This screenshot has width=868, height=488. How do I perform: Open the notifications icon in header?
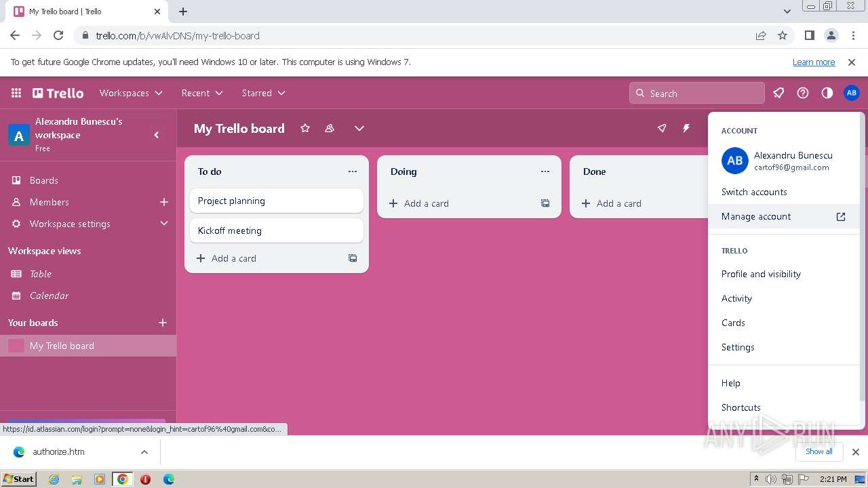(x=778, y=93)
